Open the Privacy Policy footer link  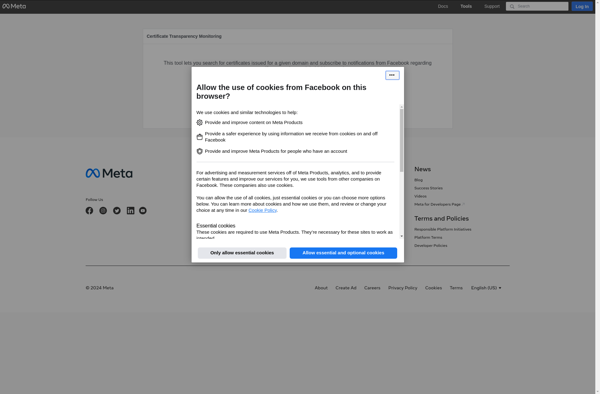(x=403, y=288)
